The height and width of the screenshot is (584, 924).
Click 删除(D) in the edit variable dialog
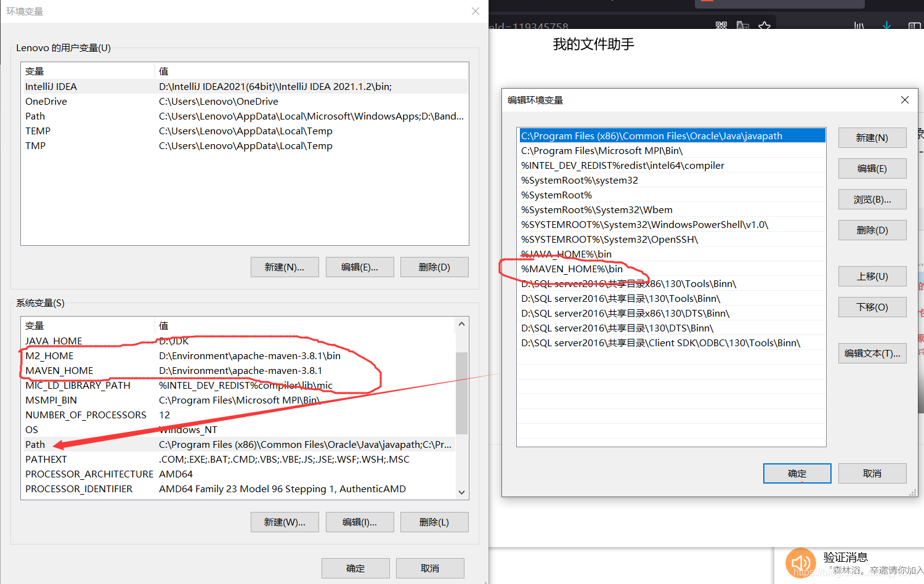point(872,230)
